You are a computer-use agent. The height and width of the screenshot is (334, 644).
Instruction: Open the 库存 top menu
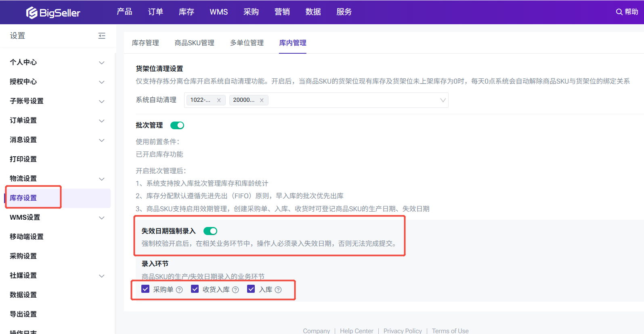coord(186,12)
